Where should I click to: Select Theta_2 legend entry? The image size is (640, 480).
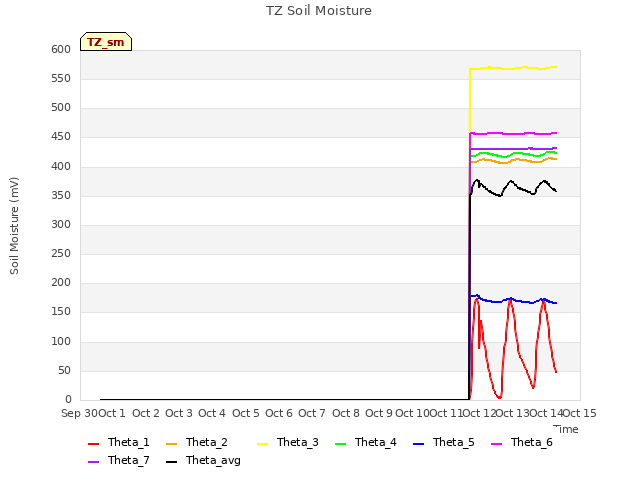pos(197,442)
